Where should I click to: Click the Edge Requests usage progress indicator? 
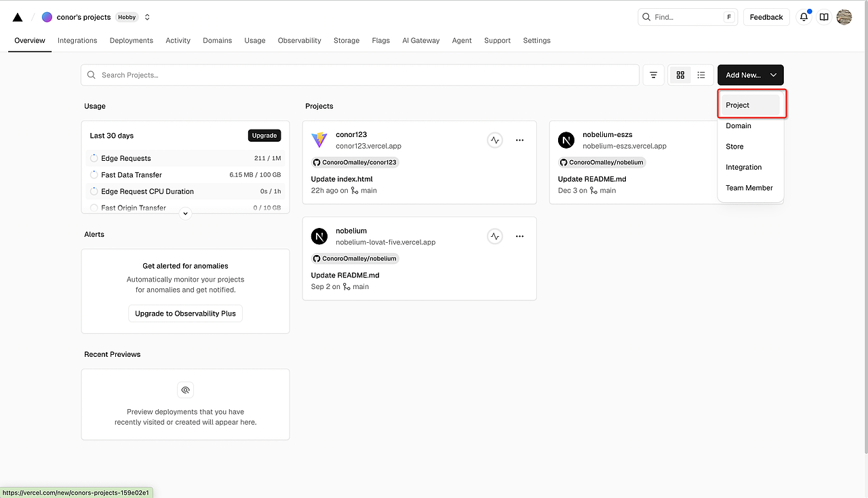[x=93, y=158]
